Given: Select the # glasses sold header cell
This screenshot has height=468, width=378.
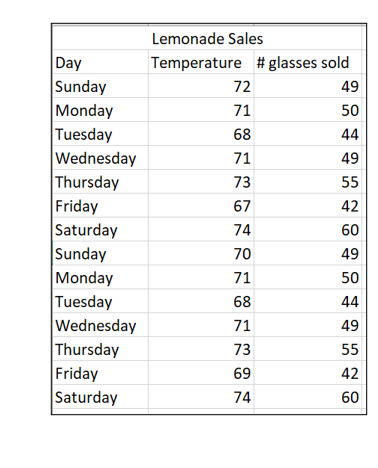Looking at the screenshot, I should (308, 62).
